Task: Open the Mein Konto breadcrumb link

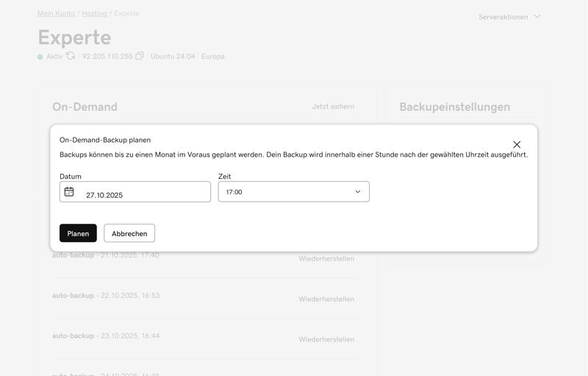Action: click(x=57, y=13)
